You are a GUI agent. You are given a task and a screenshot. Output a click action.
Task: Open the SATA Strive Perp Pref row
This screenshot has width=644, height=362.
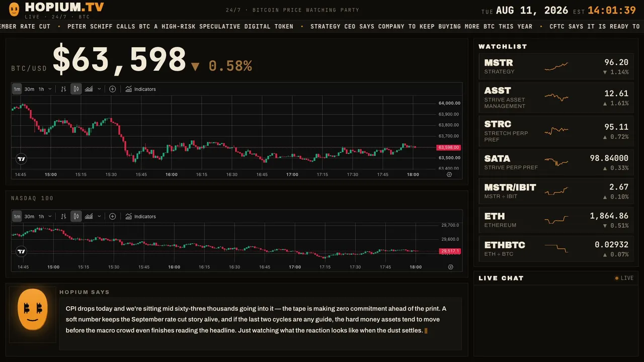(556, 162)
